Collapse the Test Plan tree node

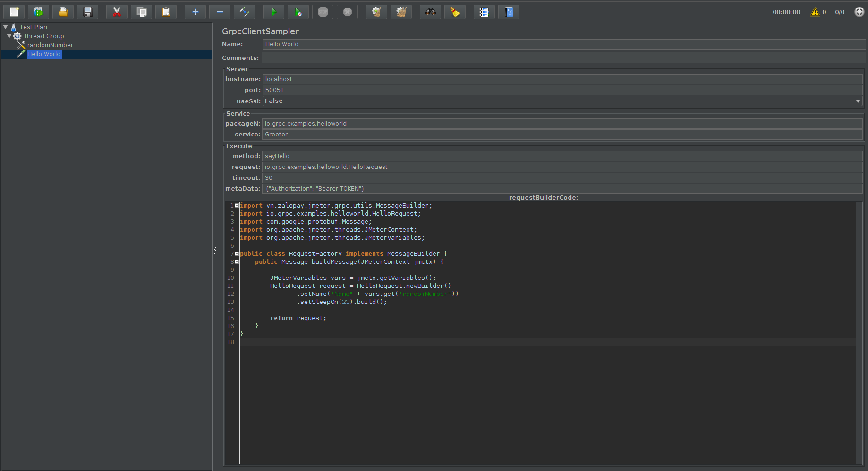[x=6, y=27]
